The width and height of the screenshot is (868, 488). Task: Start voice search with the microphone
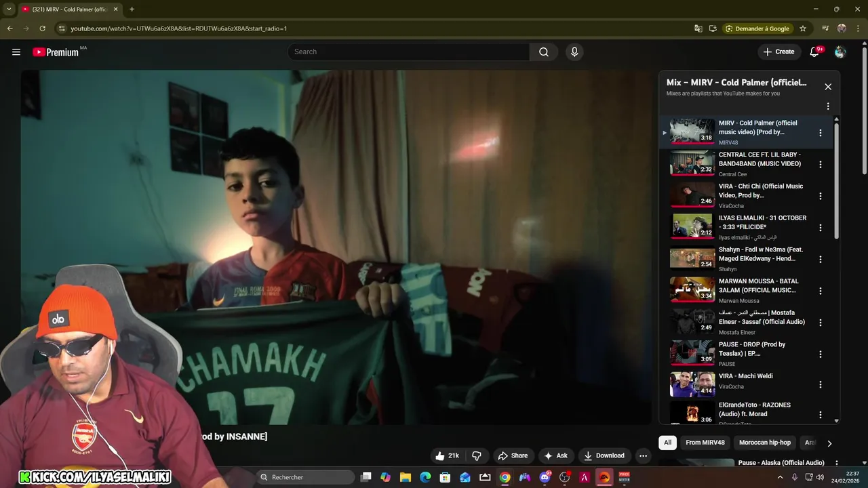574,52
